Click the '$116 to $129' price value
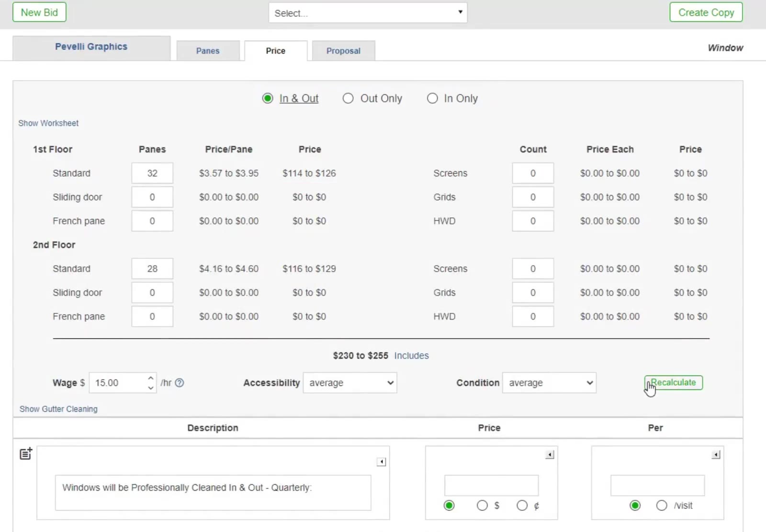This screenshot has height=532, width=766. 309,269
